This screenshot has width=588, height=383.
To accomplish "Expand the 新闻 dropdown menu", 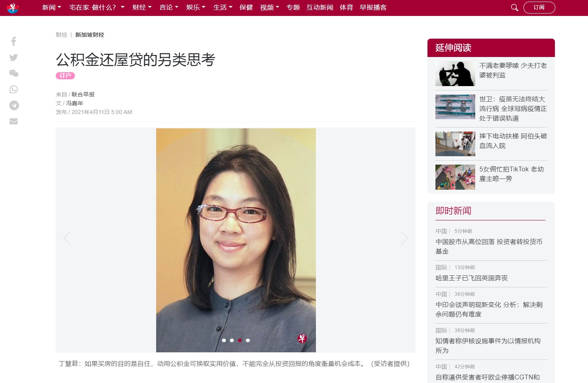I will coord(52,8).
